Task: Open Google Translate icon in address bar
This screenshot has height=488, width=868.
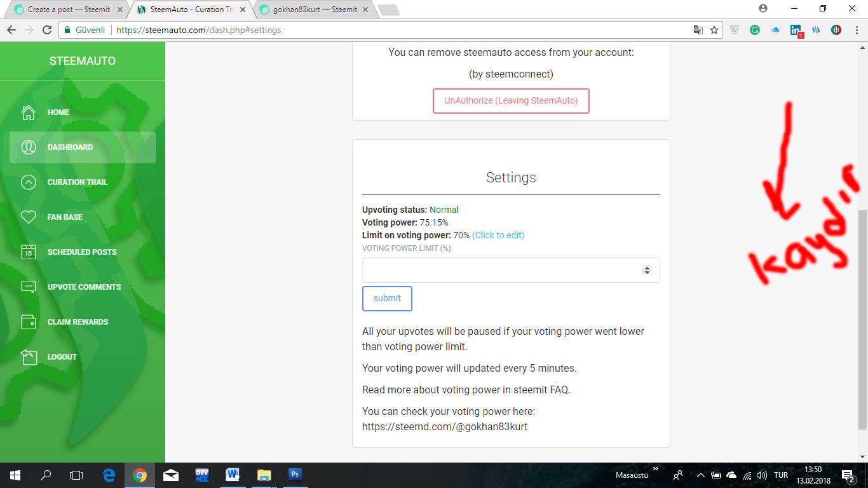Action: pos(698,30)
